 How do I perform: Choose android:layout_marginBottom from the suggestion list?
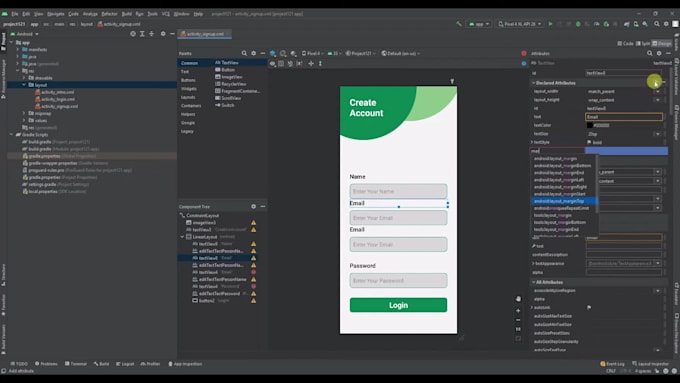(562, 166)
